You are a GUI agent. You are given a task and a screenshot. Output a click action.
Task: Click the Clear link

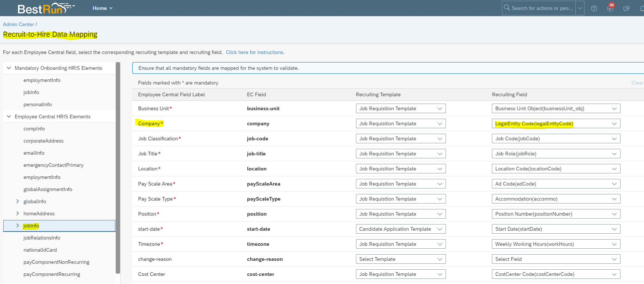(637, 83)
